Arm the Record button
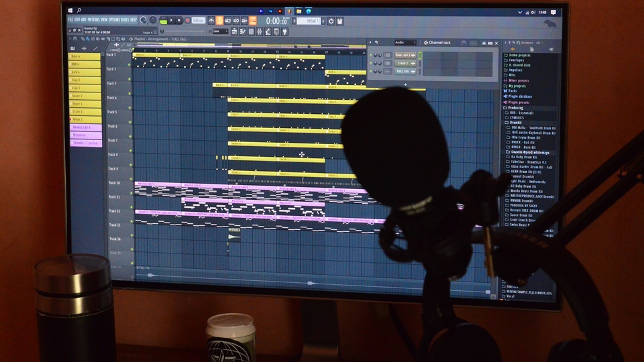Screen dimensions: 644x362 [187, 20]
